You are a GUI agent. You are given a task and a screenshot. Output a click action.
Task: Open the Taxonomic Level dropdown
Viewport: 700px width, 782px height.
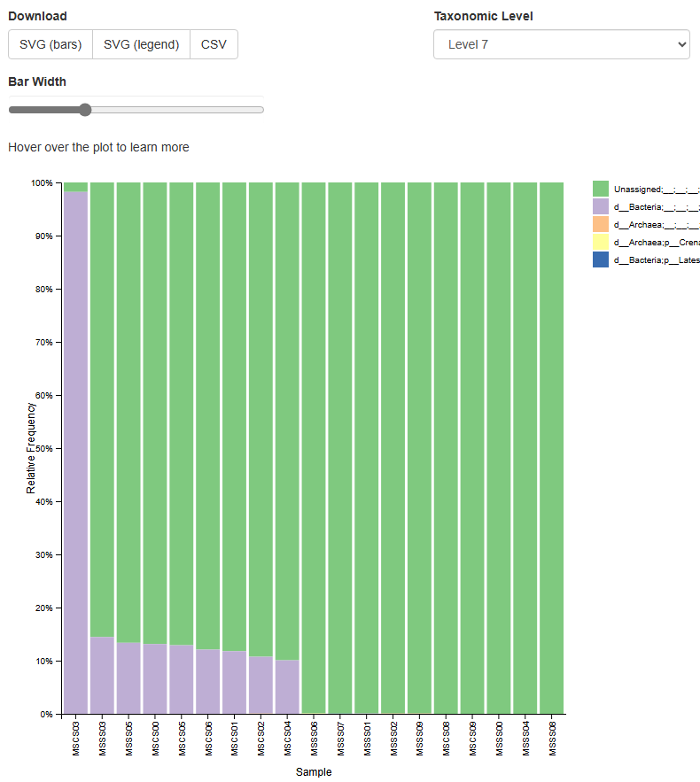point(561,44)
